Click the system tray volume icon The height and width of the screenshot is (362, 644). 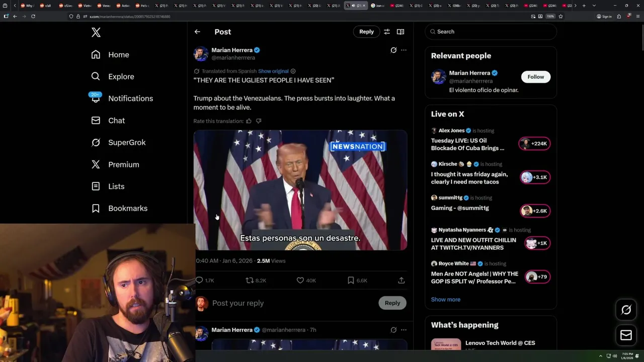click(615, 356)
